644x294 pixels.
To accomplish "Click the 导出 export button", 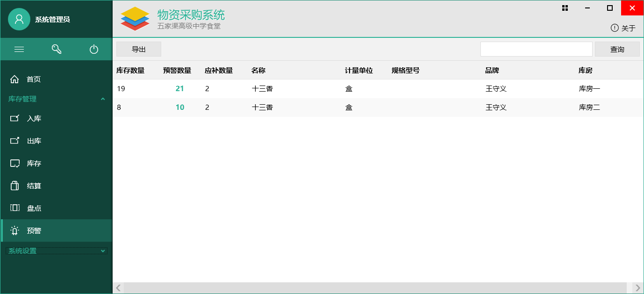I will pos(139,49).
